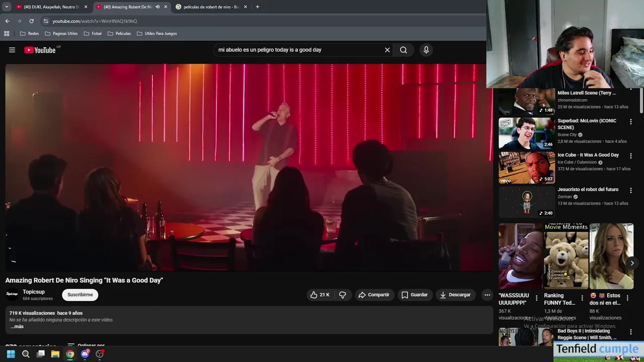The image size is (644, 362).
Task: Open the Fobal bookmark folder
Action: tap(93, 34)
